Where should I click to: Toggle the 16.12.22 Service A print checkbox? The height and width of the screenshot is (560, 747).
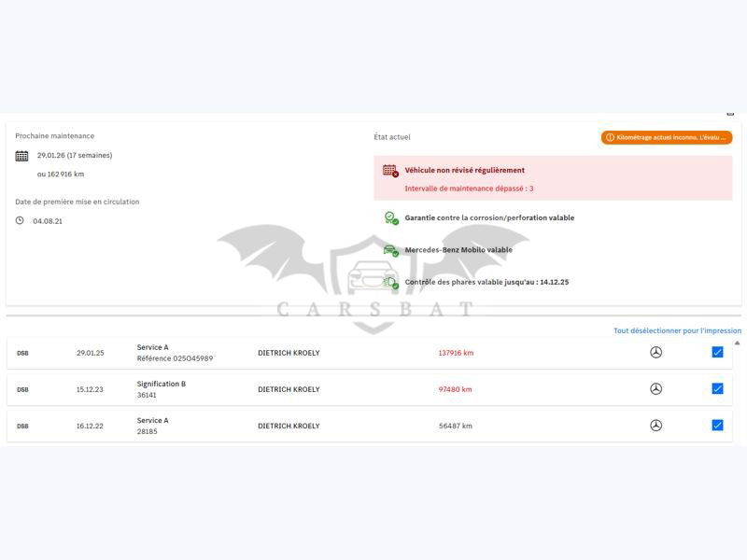717,426
